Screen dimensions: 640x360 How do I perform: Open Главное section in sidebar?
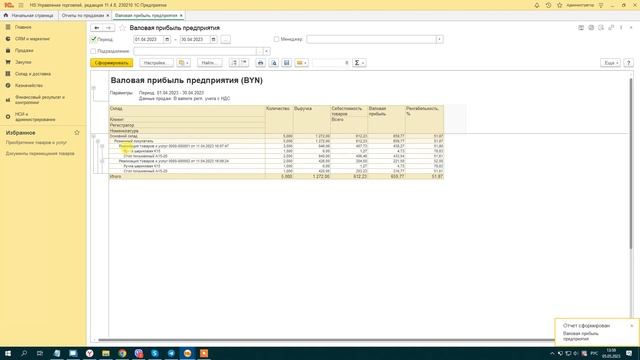point(23,27)
